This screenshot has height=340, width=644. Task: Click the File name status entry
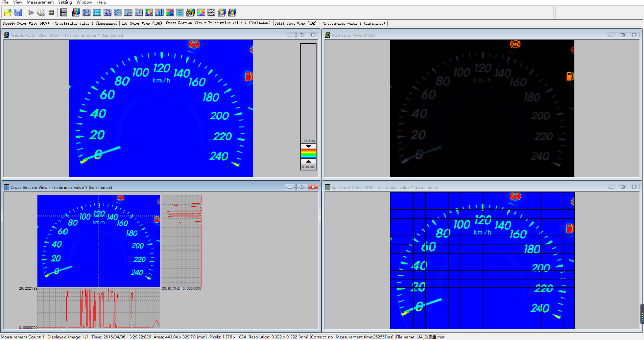point(421,337)
